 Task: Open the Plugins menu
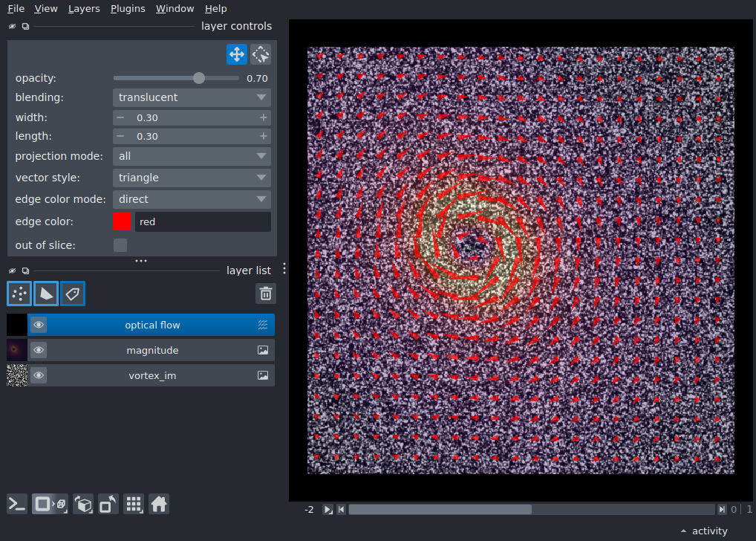pyautogui.click(x=128, y=9)
